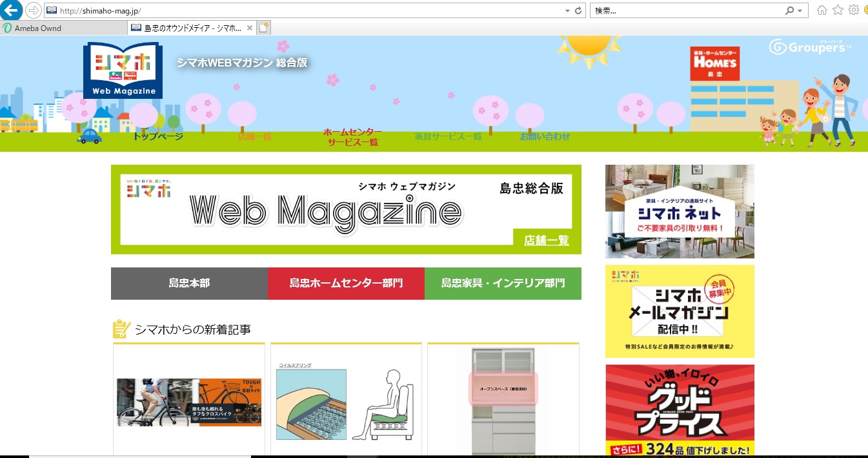The image size is (868, 458).
Task: Open the browser home page icon
Action: pos(822,10)
